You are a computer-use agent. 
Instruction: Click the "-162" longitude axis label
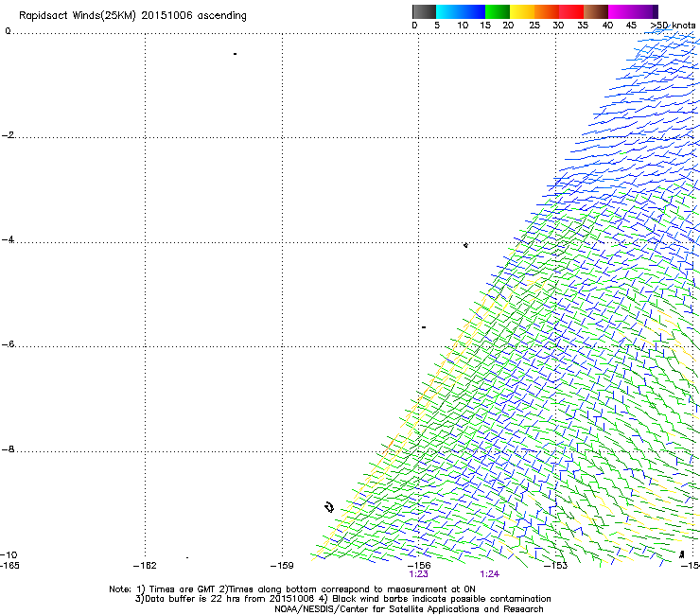(x=145, y=566)
